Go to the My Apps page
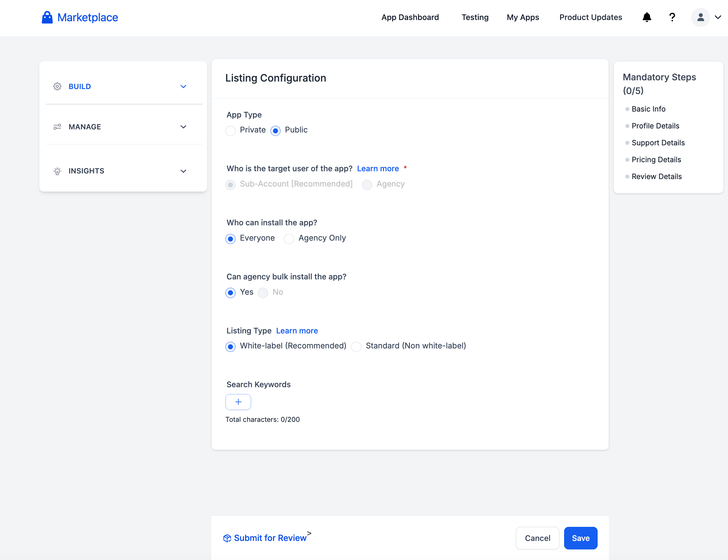 pos(522,17)
